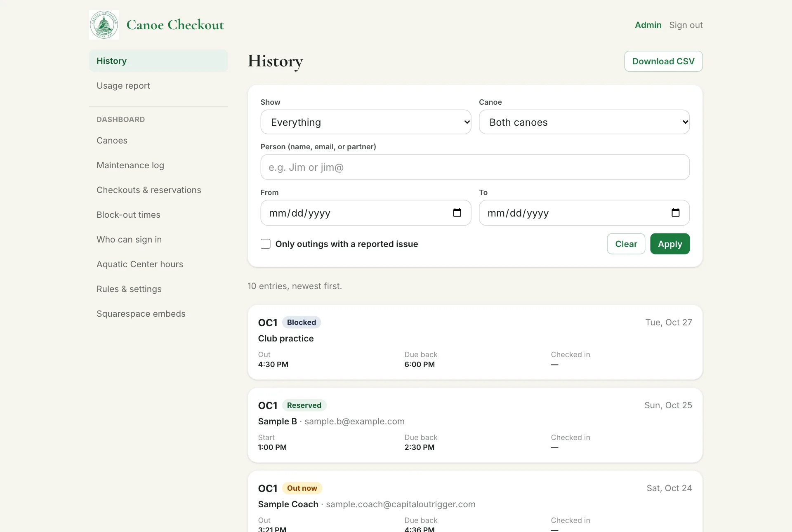The height and width of the screenshot is (532, 792).
Task: Click the Sign out link
Action: [686, 25]
